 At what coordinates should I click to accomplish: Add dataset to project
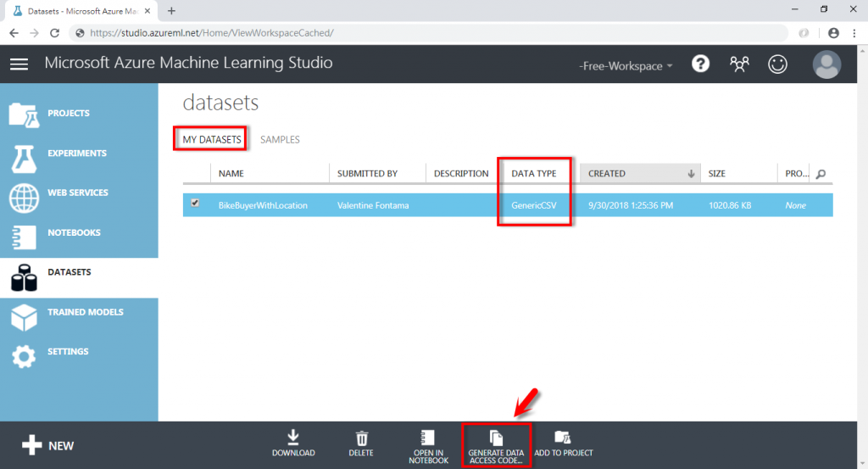click(564, 444)
